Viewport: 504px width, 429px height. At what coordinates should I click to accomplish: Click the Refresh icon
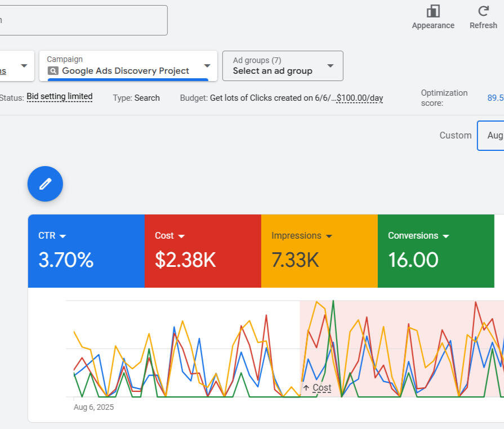[x=483, y=11]
